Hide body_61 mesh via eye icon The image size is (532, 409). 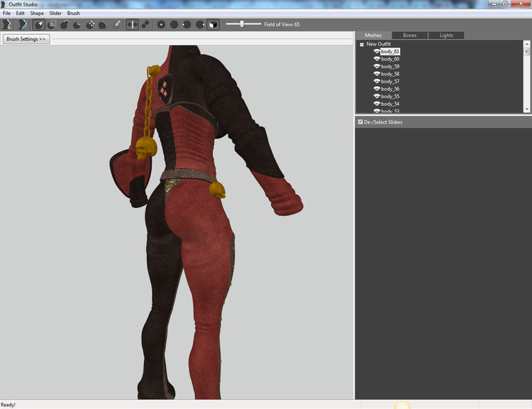(376, 51)
